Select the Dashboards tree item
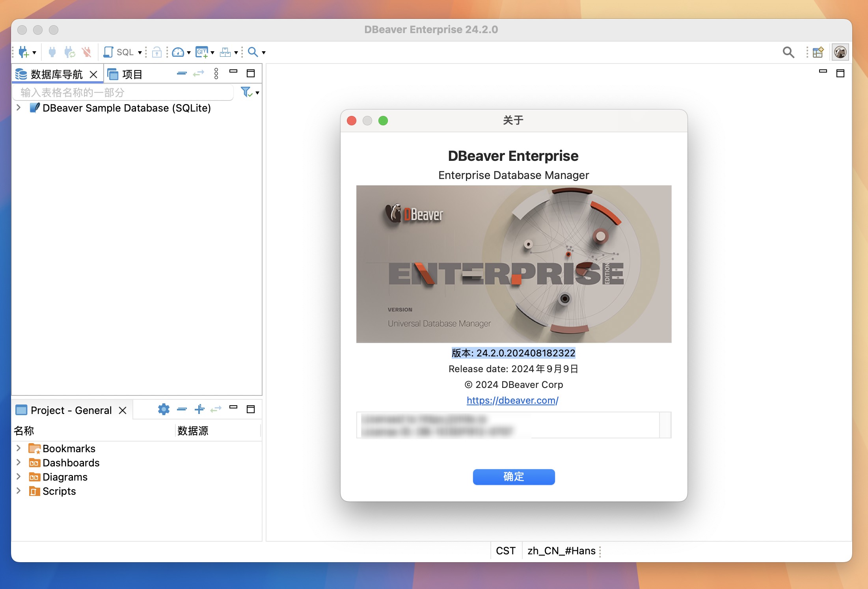Viewport: 868px width, 589px height. click(71, 463)
